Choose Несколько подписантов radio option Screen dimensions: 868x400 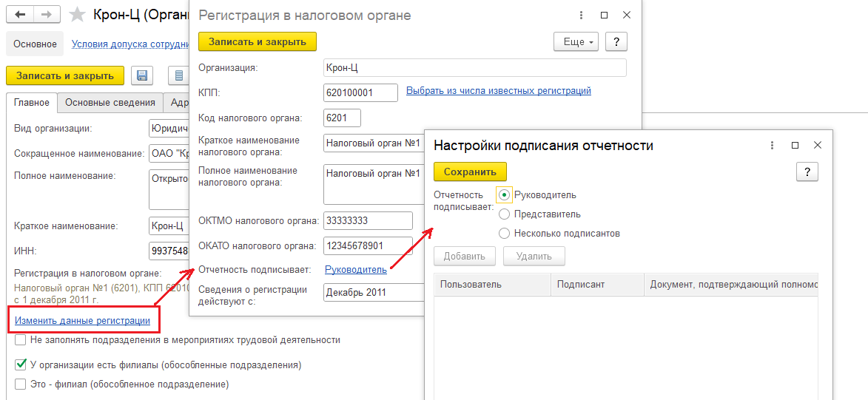pos(505,234)
